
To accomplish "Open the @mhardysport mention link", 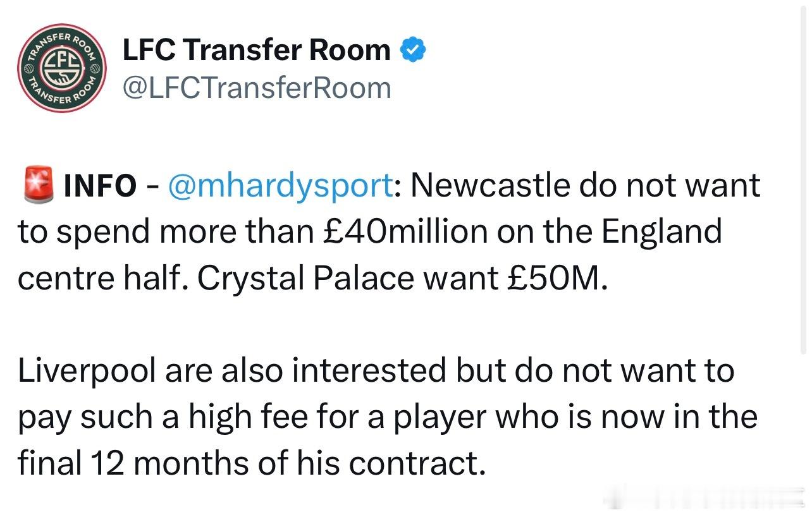I will (x=280, y=186).
